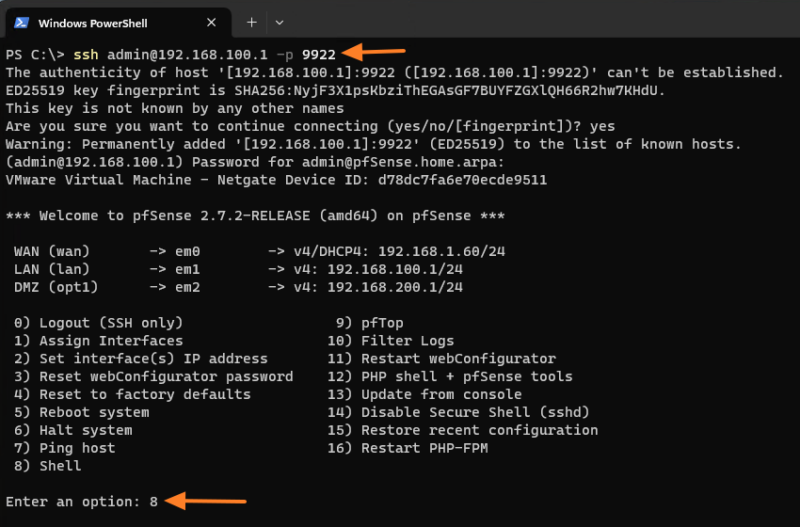Expand the new tab profile dropdown
This screenshot has width=800, height=527.
(x=279, y=21)
